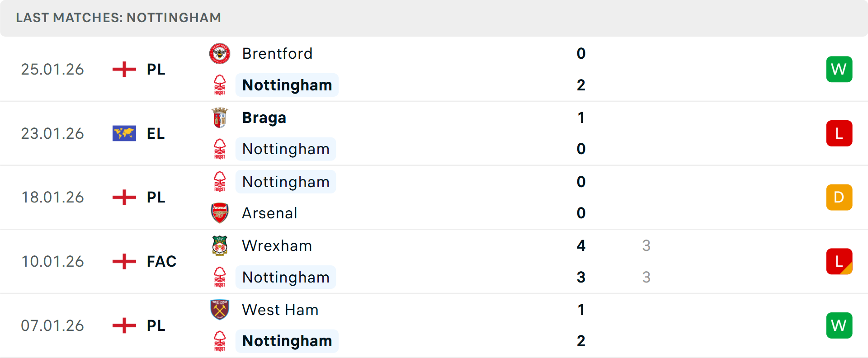Click the Wrexham club crest icon

click(x=220, y=246)
